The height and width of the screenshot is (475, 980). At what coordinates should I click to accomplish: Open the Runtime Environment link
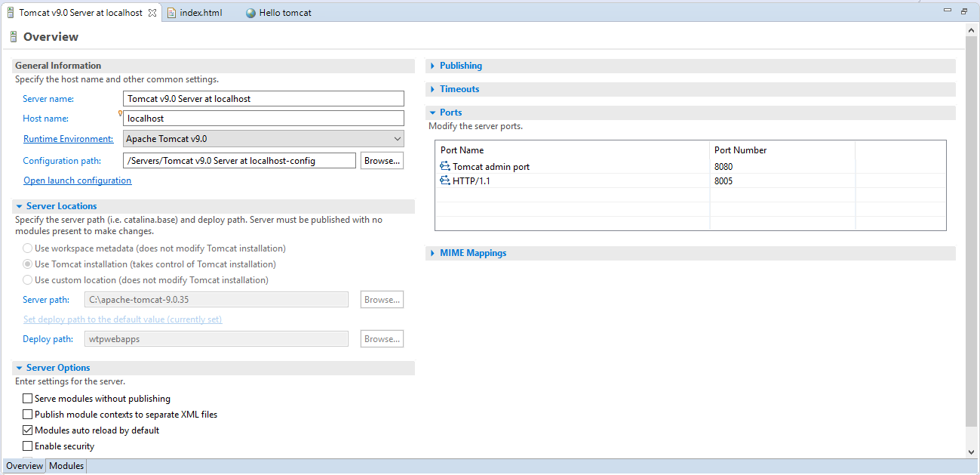pos(68,139)
